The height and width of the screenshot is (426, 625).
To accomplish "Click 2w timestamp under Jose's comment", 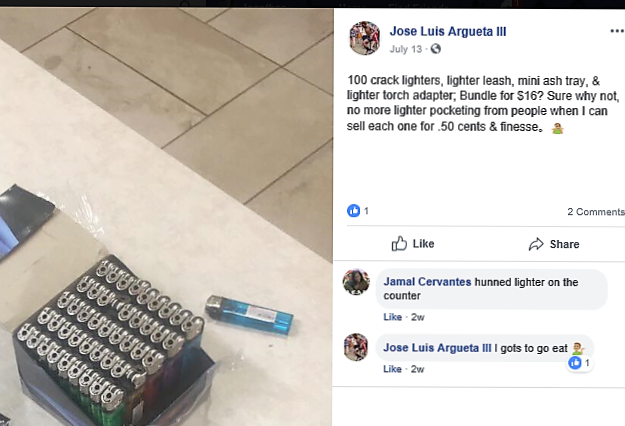I will pyautogui.click(x=418, y=369).
